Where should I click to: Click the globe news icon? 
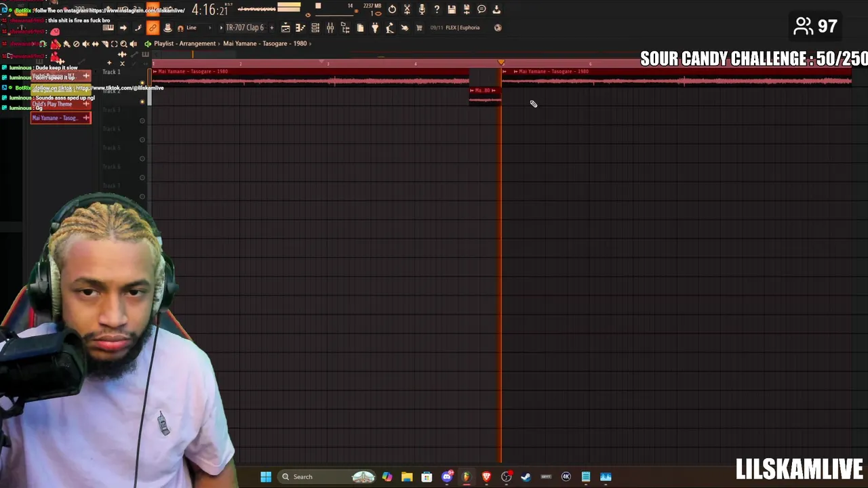tap(498, 28)
